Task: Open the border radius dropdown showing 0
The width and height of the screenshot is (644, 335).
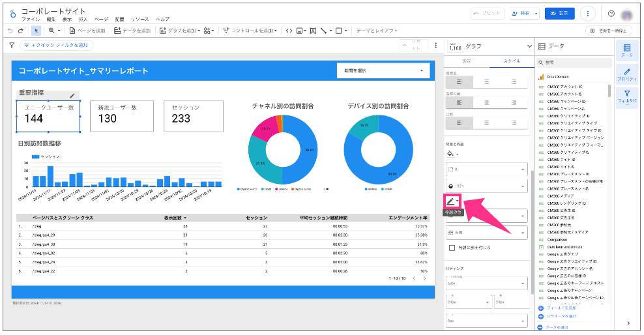Action: 487,169
